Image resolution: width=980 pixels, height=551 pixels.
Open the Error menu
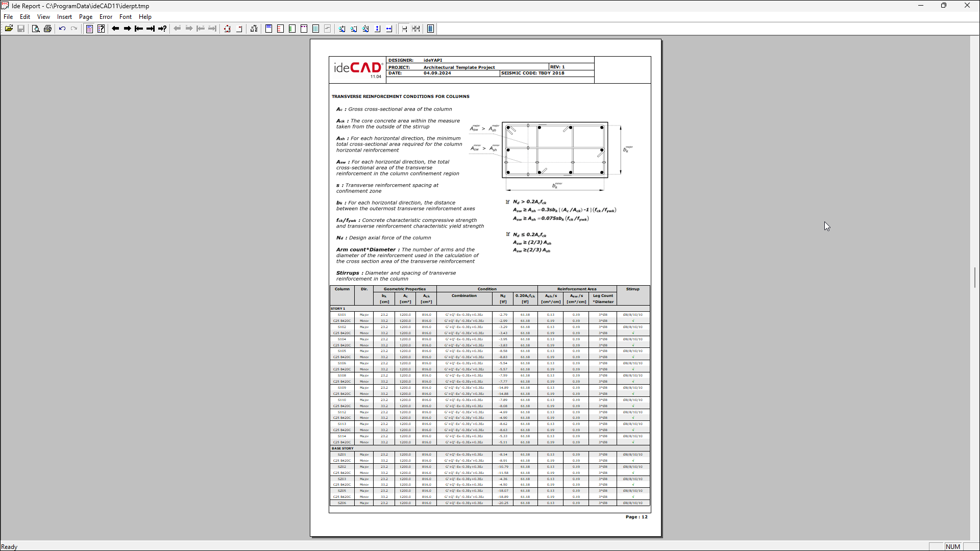coord(106,17)
